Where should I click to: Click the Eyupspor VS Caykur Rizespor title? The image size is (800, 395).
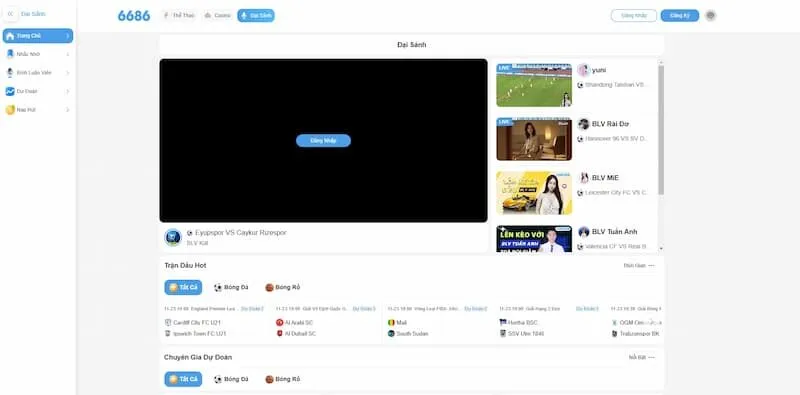click(241, 233)
